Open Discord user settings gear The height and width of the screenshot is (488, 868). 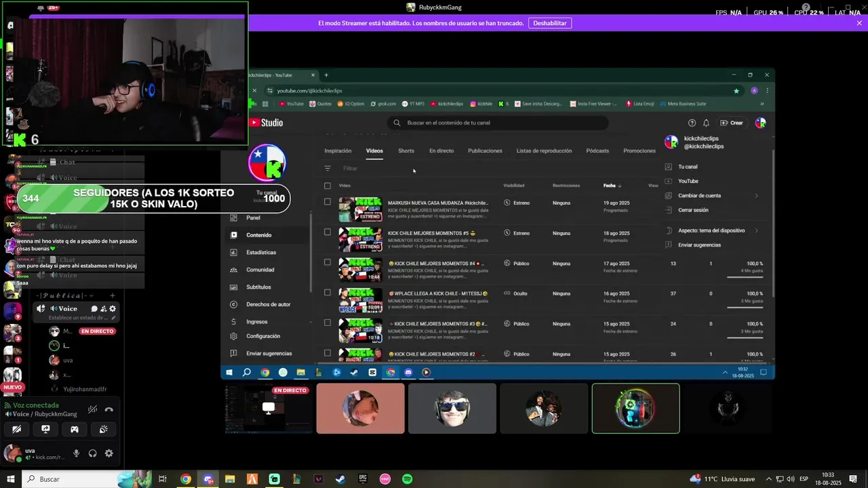point(109,453)
